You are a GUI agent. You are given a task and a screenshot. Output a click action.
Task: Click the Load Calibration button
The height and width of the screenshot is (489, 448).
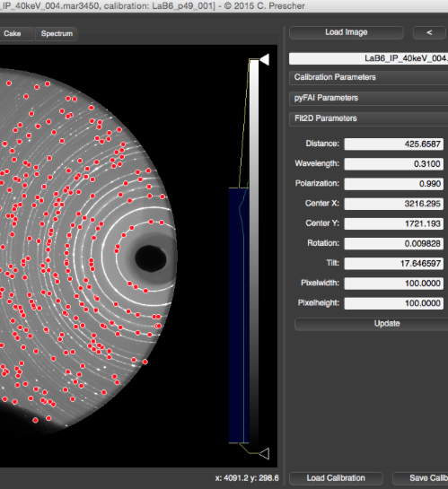[x=336, y=478]
